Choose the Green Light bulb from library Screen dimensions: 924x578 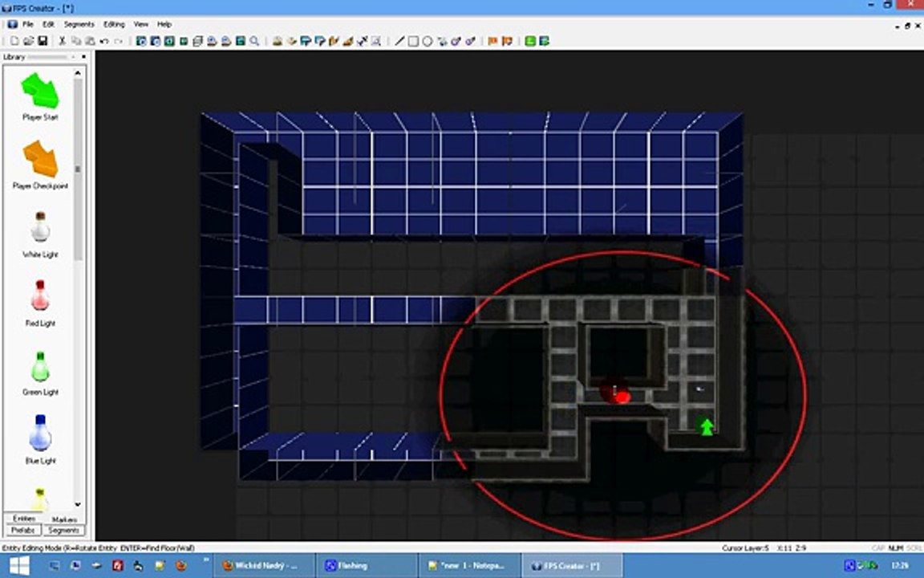tap(40, 366)
